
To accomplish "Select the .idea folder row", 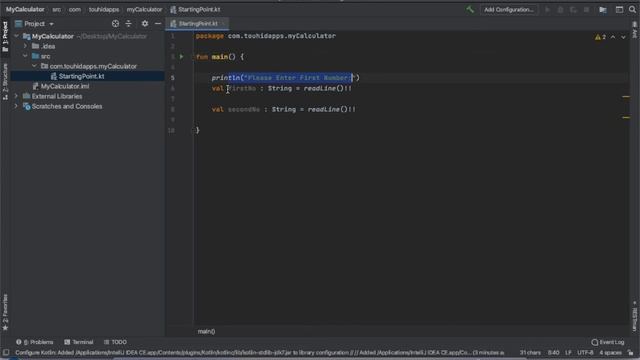I will 87,46.
